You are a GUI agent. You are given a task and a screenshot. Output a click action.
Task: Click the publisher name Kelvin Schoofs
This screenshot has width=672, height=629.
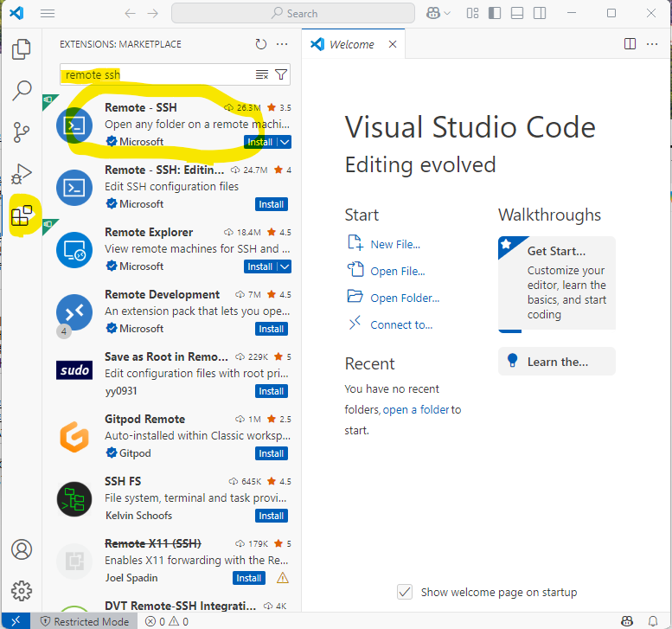tap(138, 516)
